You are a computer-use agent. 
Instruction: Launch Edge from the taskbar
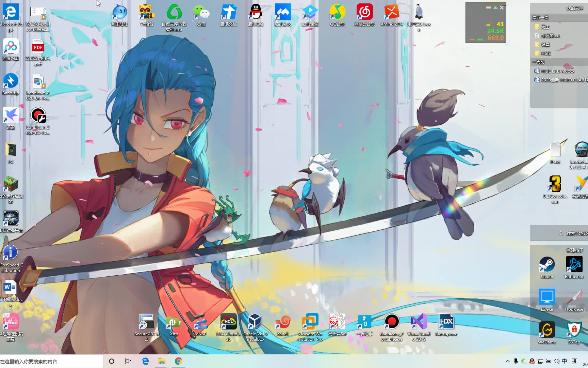[145, 361]
